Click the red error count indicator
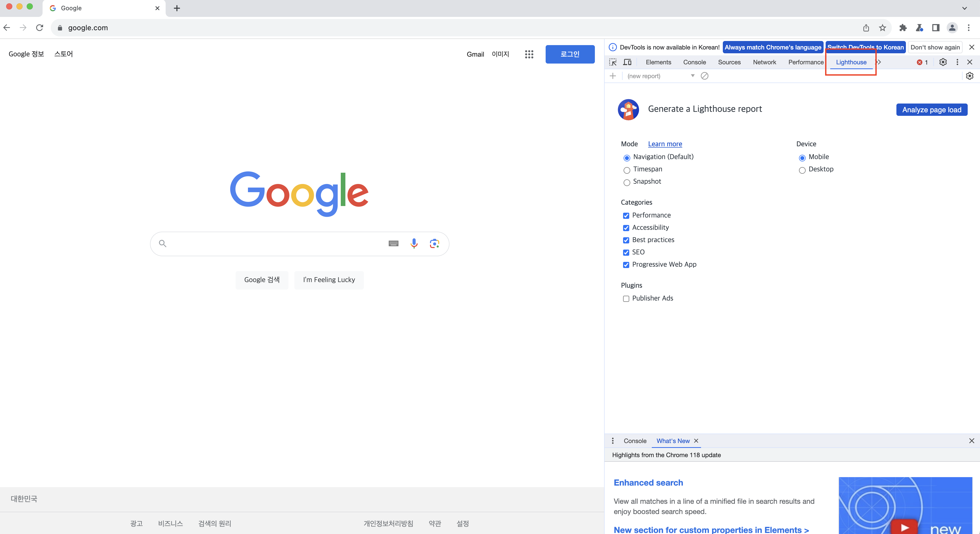This screenshot has width=980, height=534. [x=922, y=62]
